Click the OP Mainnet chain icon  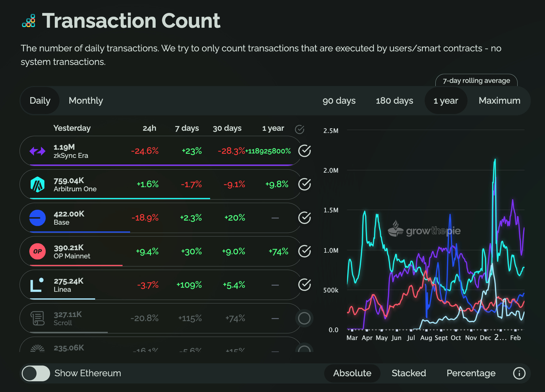pos(37,251)
